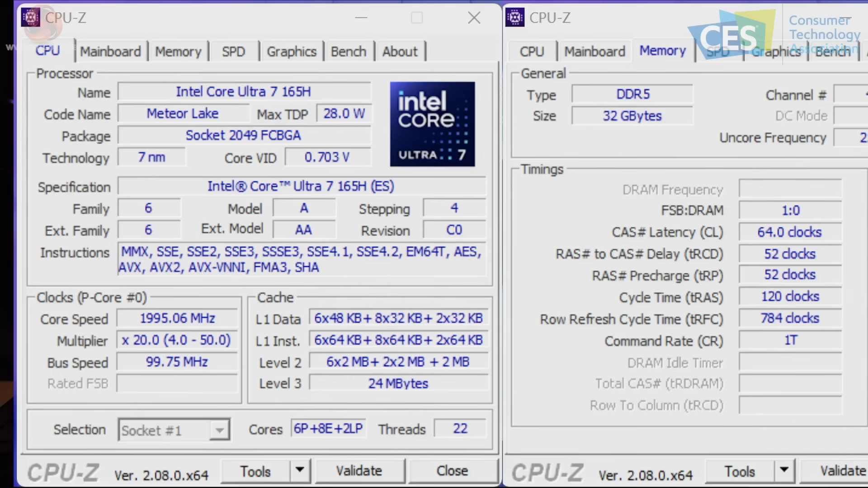Click the empty Rated FSB field
This screenshot has width=868, height=488.
click(x=177, y=384)
